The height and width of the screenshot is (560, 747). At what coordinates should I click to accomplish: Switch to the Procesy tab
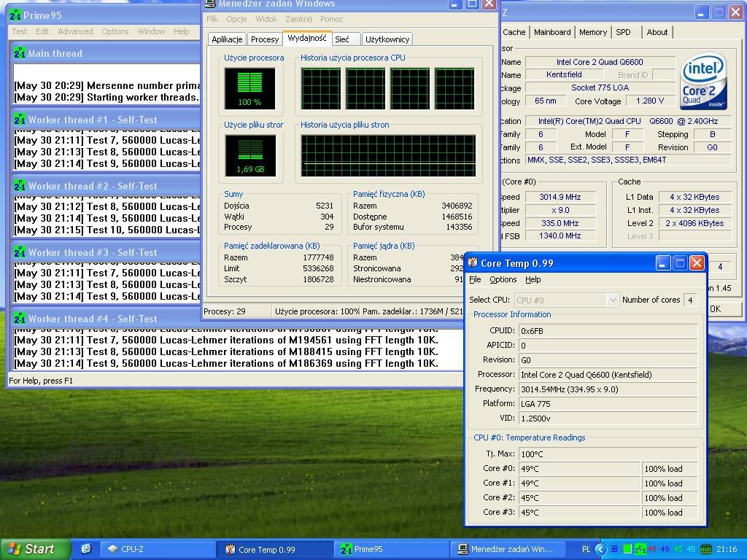(x=264, y=39)
